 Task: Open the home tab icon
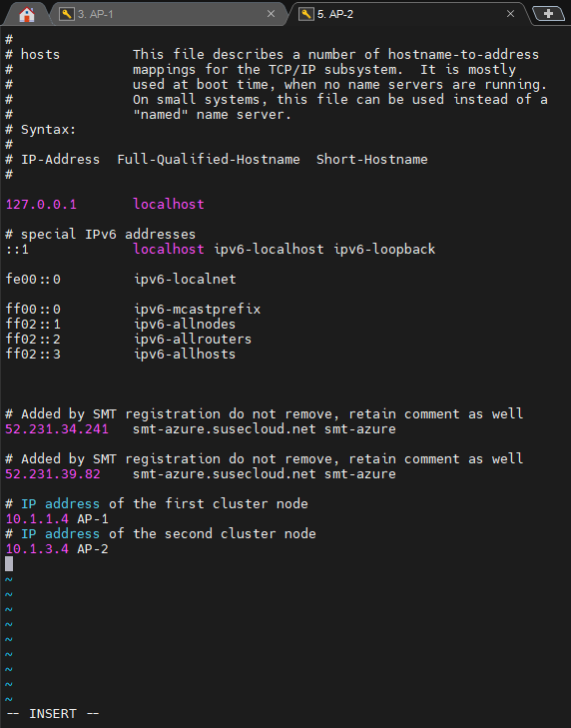point(27,14)
